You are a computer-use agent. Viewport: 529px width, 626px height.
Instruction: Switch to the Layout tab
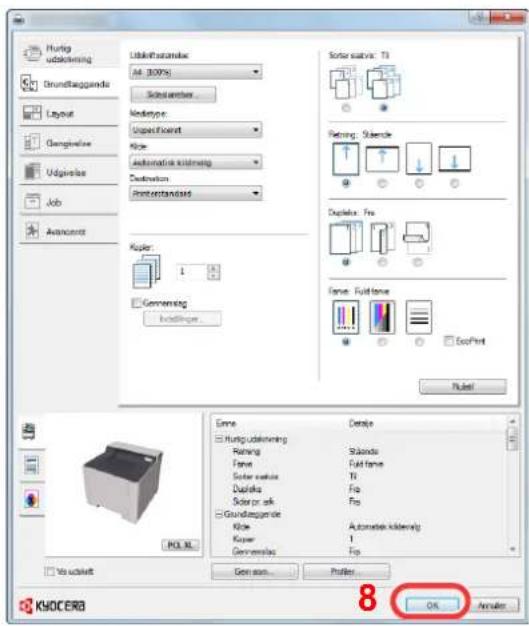point(69,113)
